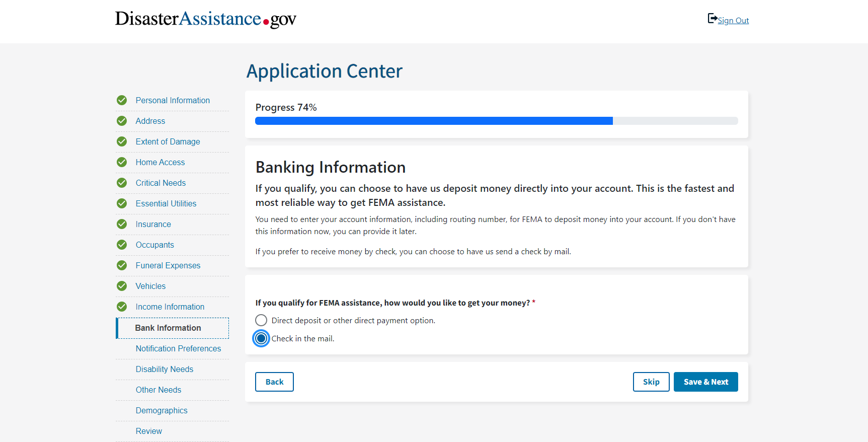
Task: Go to the Disability Needs section
Action: coord(164,369)
